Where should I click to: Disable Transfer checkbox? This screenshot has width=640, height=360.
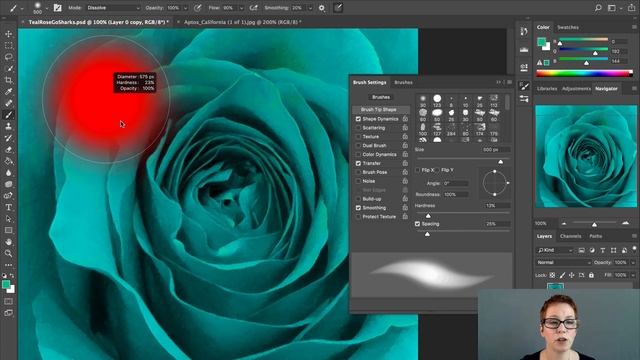pyautogui.click(x=358, y=163)
